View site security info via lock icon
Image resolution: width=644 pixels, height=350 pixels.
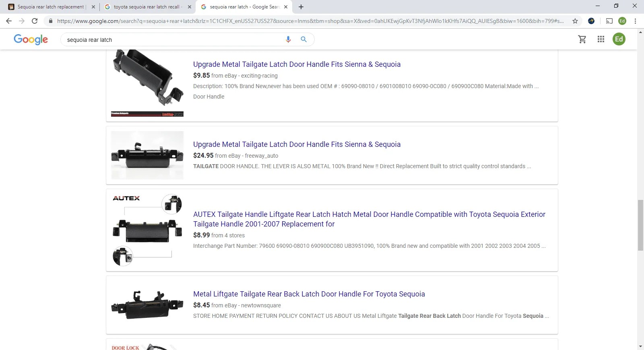click(50, 21)
